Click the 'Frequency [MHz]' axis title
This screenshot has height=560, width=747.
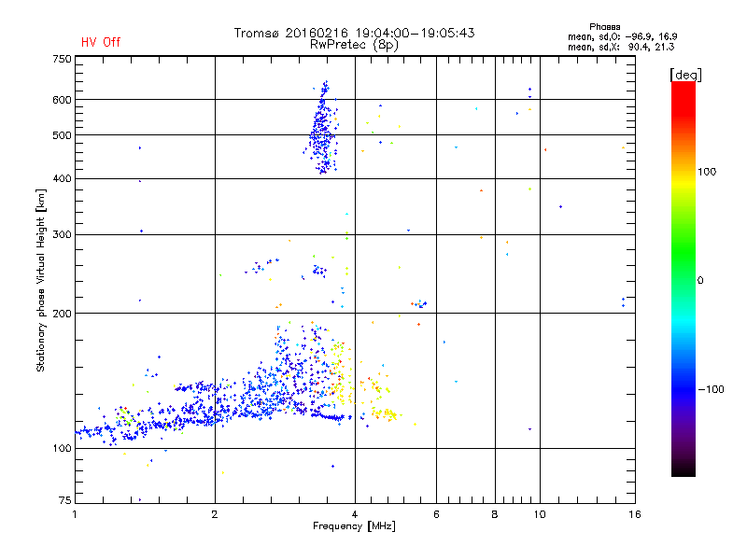[x=354, y=526]
